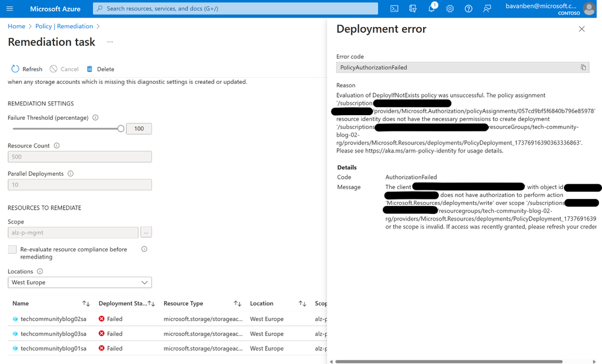Expand the Locations dropdown showing West Europe
The height and width of the screenshot is (364, 602).
coord(80,282)
